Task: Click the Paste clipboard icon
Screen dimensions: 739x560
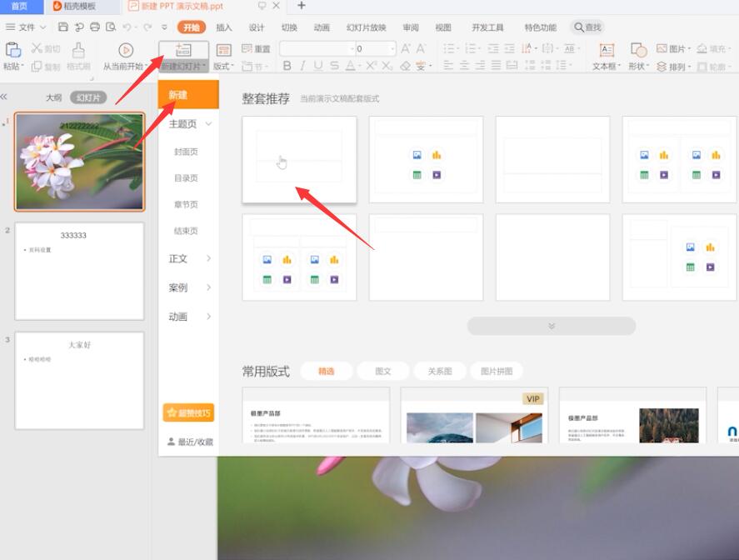Action: tap(12, 50)
